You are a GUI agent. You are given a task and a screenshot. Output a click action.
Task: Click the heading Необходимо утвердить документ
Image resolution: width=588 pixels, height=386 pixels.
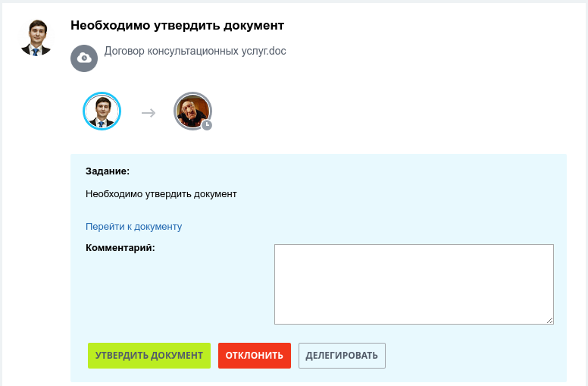[177, 26]
